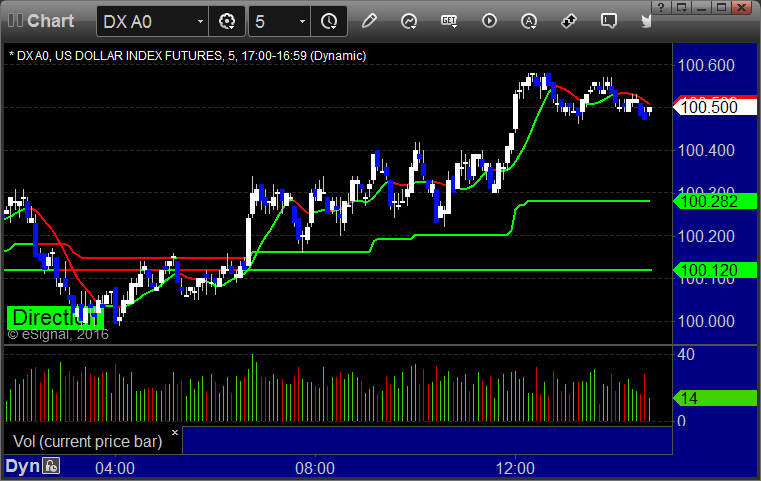Click the Chart title grip handle

click(15, 20)
